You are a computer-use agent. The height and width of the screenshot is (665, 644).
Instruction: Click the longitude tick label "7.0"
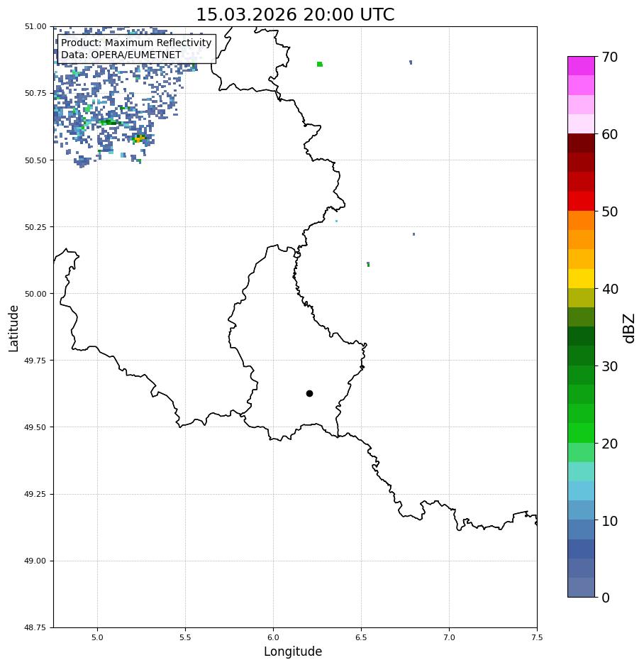(x=449, y=637)
